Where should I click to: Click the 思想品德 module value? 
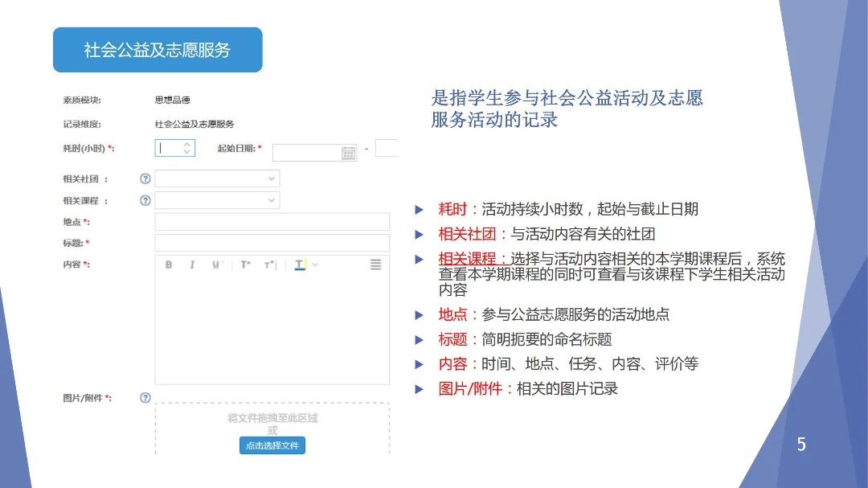click(172, 100)
